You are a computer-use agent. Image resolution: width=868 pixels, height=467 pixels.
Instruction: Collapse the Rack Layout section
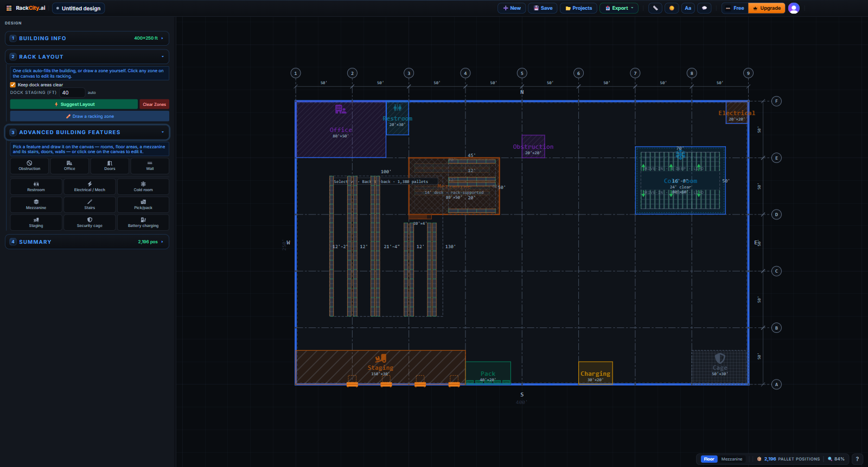[x=87, y=56]
